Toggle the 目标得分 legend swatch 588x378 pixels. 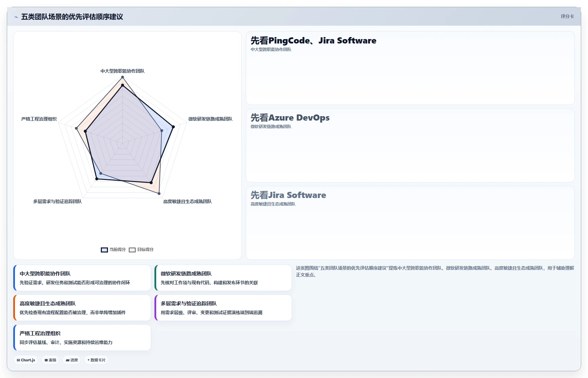pos(132,250)
